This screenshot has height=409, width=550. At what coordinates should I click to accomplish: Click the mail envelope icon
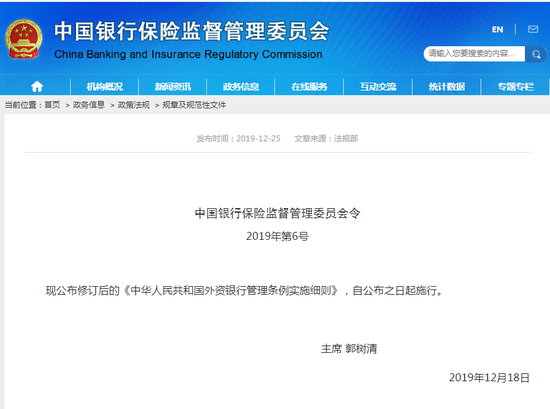[x=533, y=29]
